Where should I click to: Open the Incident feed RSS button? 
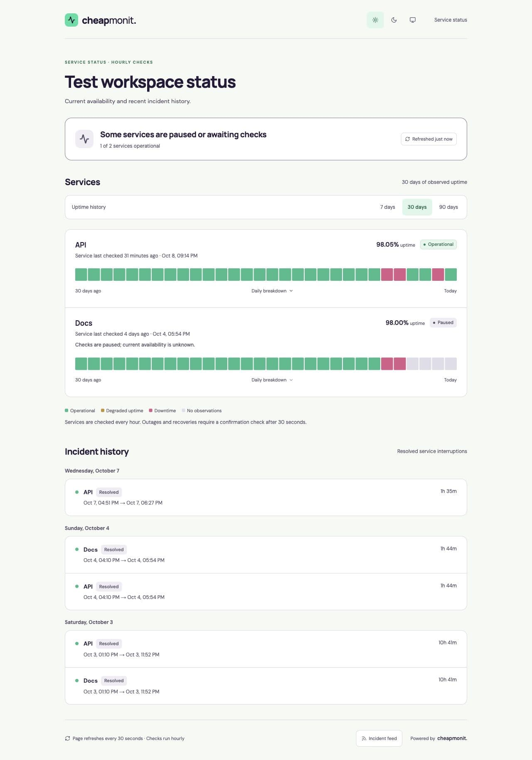point(379,738)
